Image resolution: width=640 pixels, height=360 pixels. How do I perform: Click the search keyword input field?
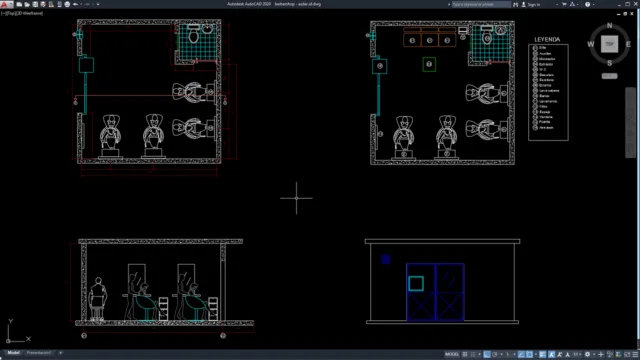pyautogui.click(x=481, y=4)
